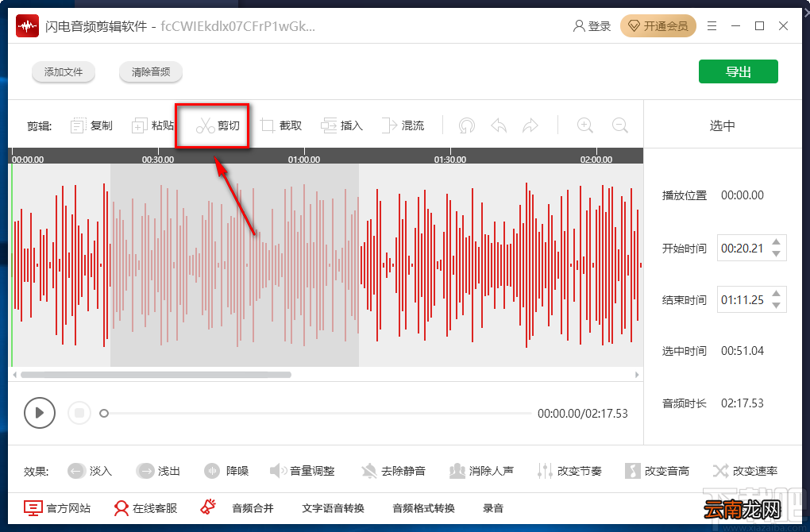Click the reset/restore circular arrow icon
The image size is (810, 532).
pyautogui.click(x=466, y=125)
